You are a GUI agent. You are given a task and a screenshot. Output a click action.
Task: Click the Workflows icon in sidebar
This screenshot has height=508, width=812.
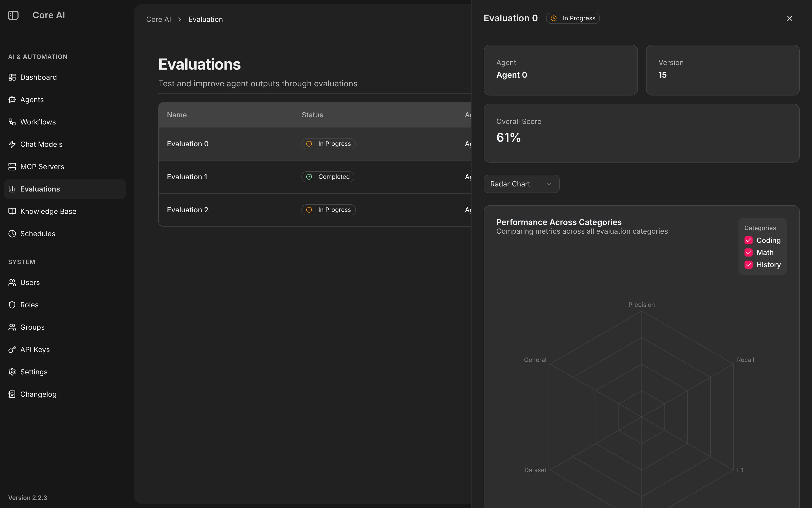[12, 122]
